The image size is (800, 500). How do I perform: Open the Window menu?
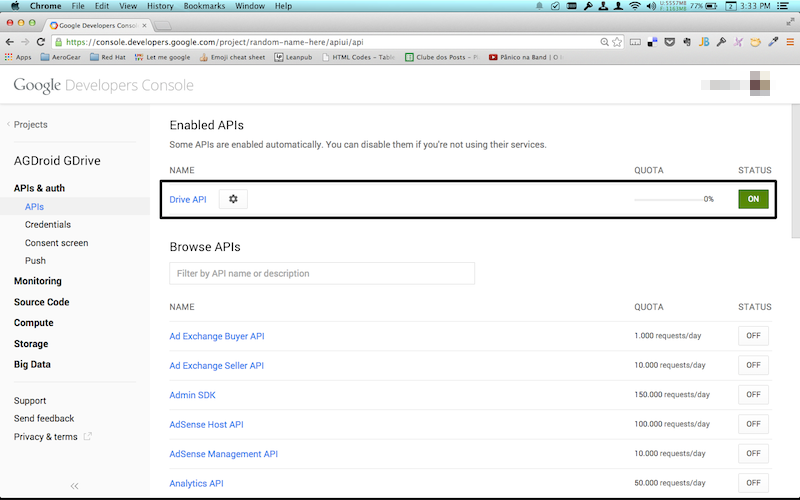pos(249,6)
